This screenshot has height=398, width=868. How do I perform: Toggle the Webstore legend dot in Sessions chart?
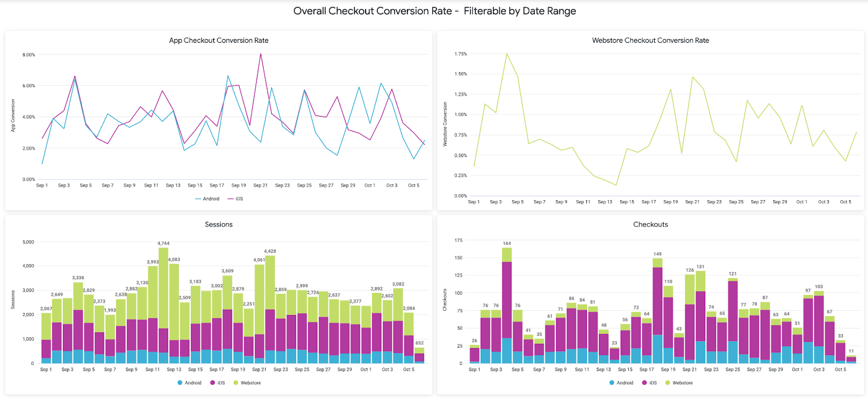coord(236,383)
